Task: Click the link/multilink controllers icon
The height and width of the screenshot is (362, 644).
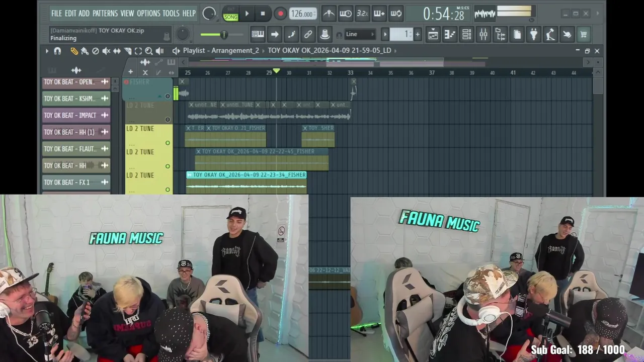Action: (308, 34)
